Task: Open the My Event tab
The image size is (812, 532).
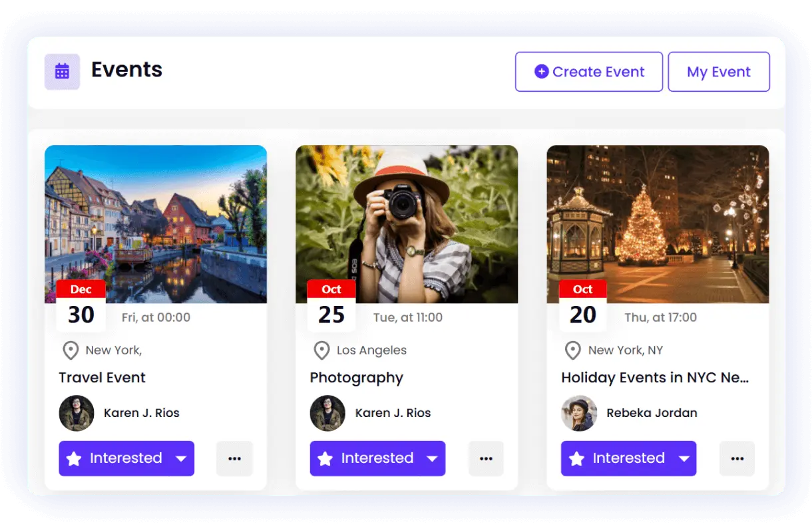Action: 719,72
